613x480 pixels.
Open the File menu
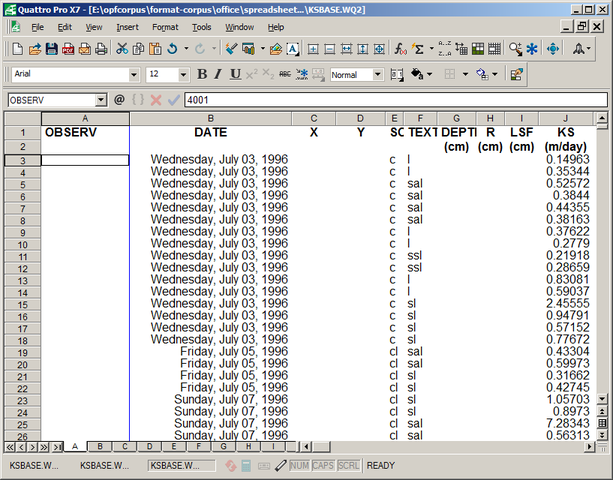coord(38,27)
